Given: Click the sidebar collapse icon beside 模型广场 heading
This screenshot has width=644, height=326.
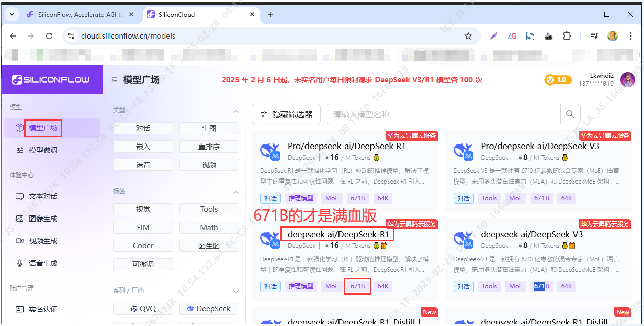Looking at the screenshot, I should click(114, 80).
